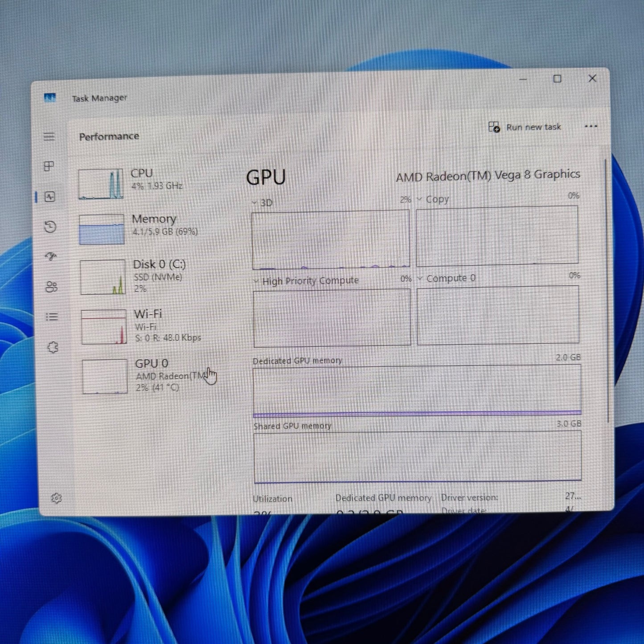
Task: Open the three-dot more options menu
Action: pyautogui.click(x=591, y=126)
